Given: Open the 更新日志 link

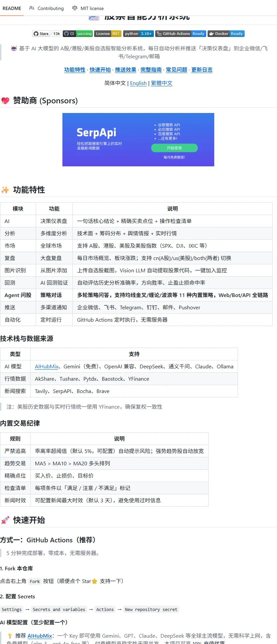Looking at the screenshot, I should [202, 70].
